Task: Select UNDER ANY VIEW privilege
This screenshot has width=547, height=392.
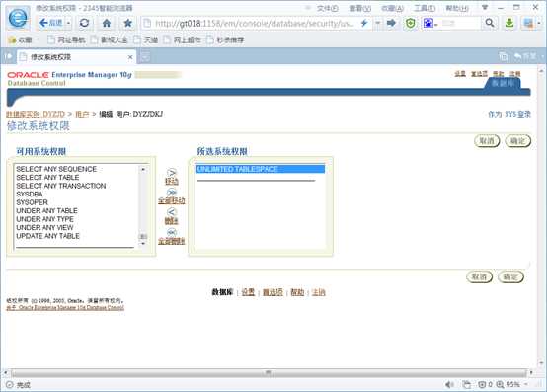Action: 44,227
